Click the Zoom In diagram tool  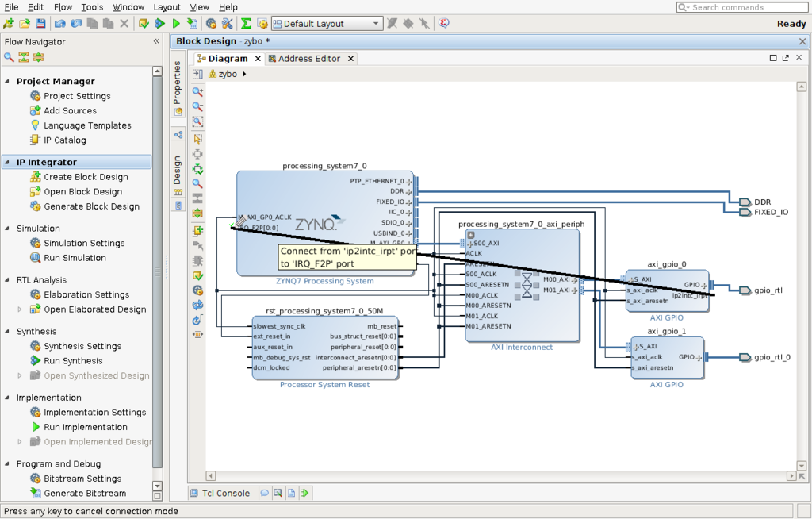pyautogui.click(x=197, y=92)
